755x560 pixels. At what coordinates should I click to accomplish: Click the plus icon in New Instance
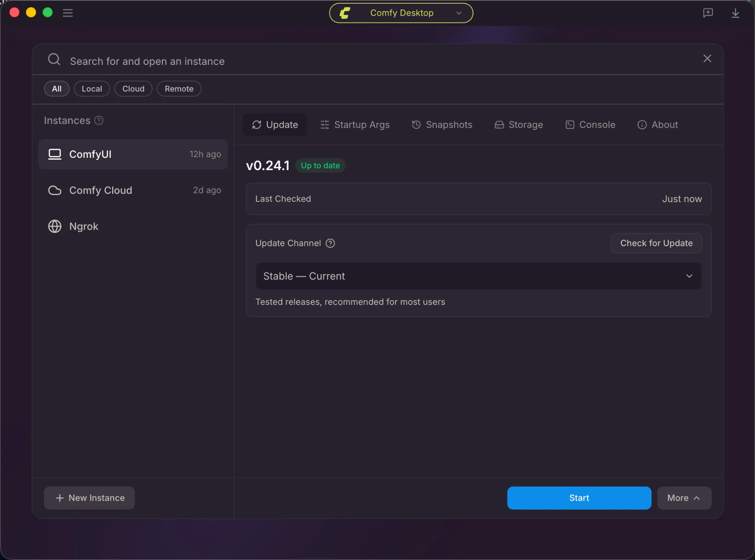[60, 498]
